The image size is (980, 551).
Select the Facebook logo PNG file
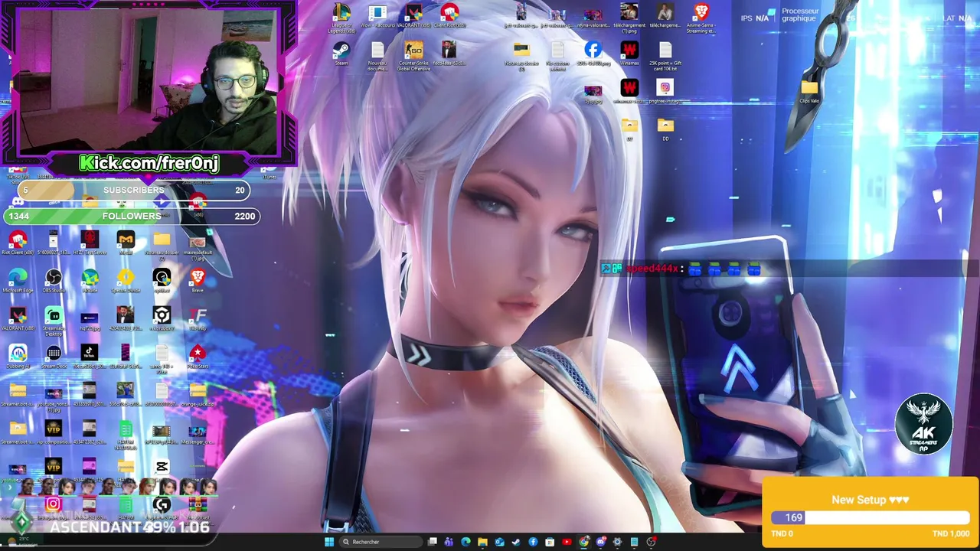[593, 54]
